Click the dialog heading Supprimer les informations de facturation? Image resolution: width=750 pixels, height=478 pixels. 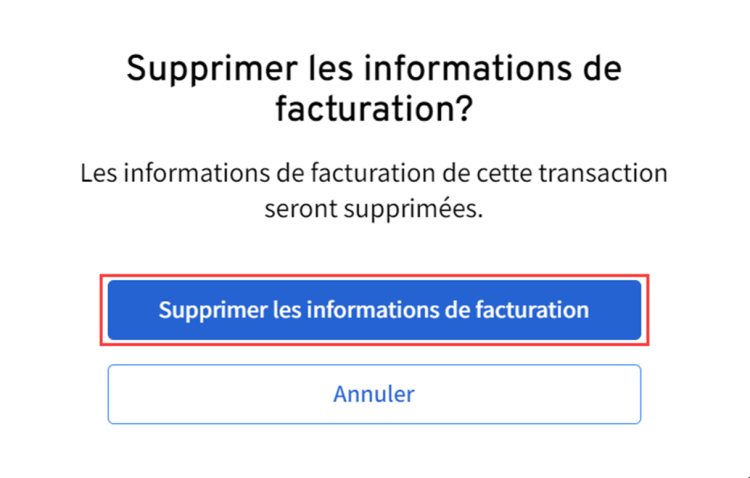pyautogui.click(x=374, y=89)
